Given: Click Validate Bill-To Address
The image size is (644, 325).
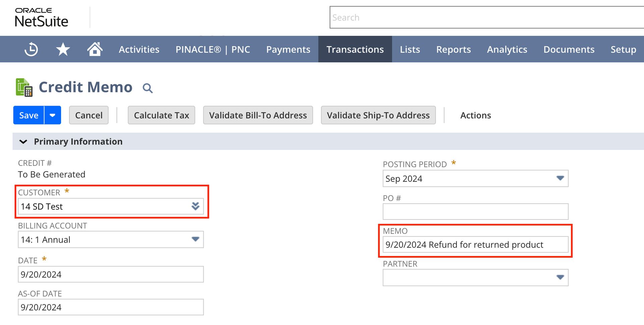Looking at the screenshot, I should coord(258,115).
